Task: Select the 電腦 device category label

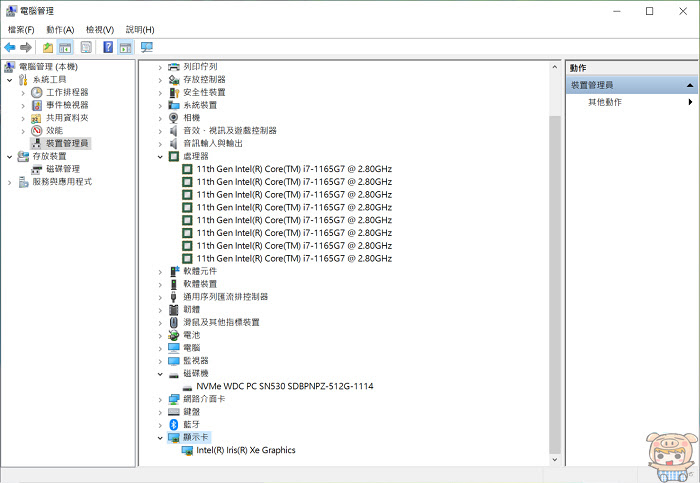Action: tap(192, 348)
